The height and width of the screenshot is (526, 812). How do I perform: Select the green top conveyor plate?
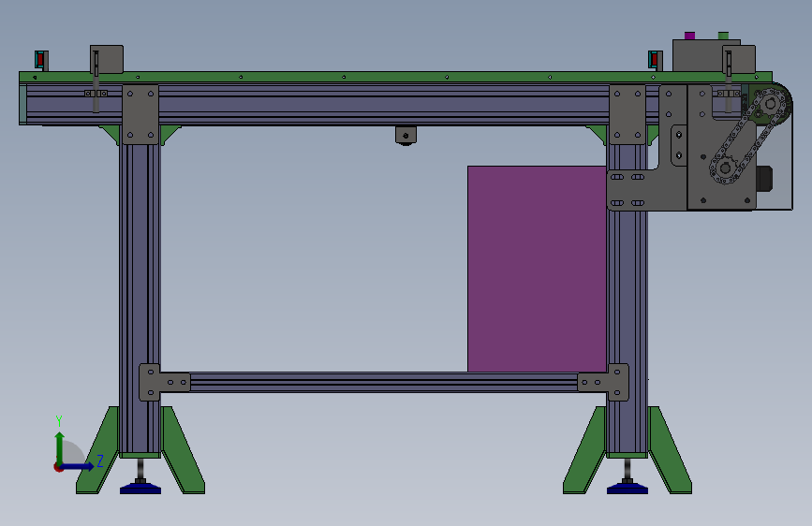395,77
